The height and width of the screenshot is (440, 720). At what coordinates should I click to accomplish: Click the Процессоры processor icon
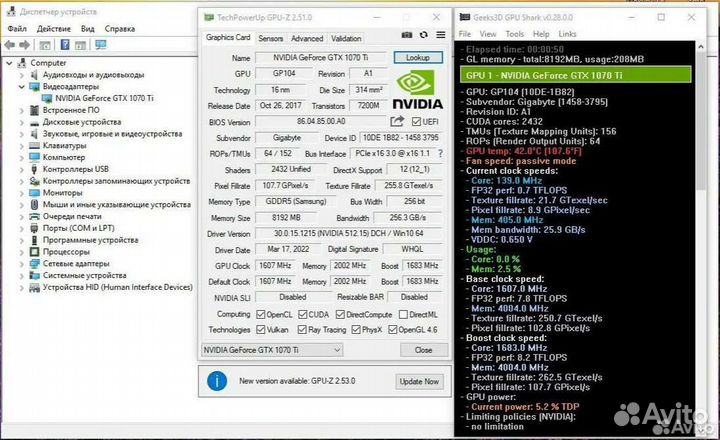(34, 252)
